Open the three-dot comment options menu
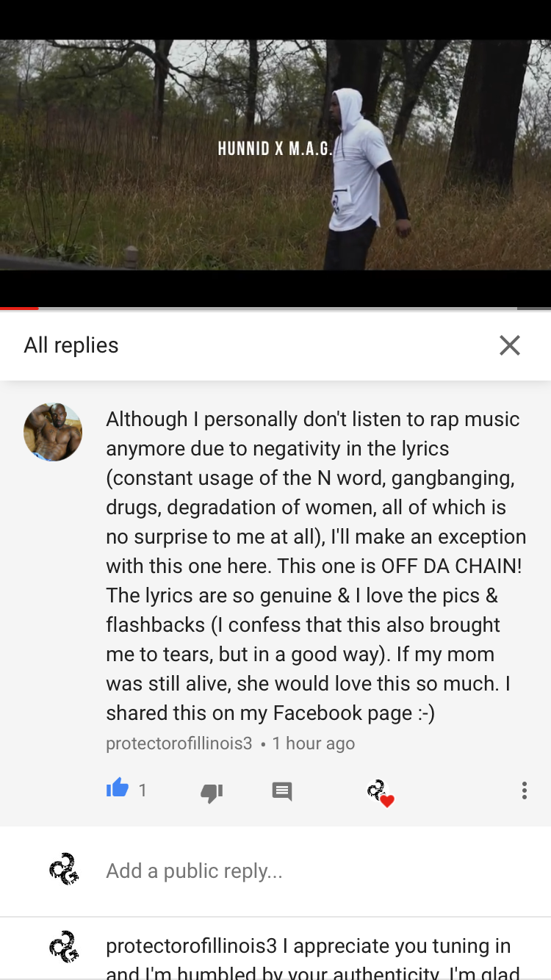This screenshot has width=551, height=980. [x=524, y=790]
